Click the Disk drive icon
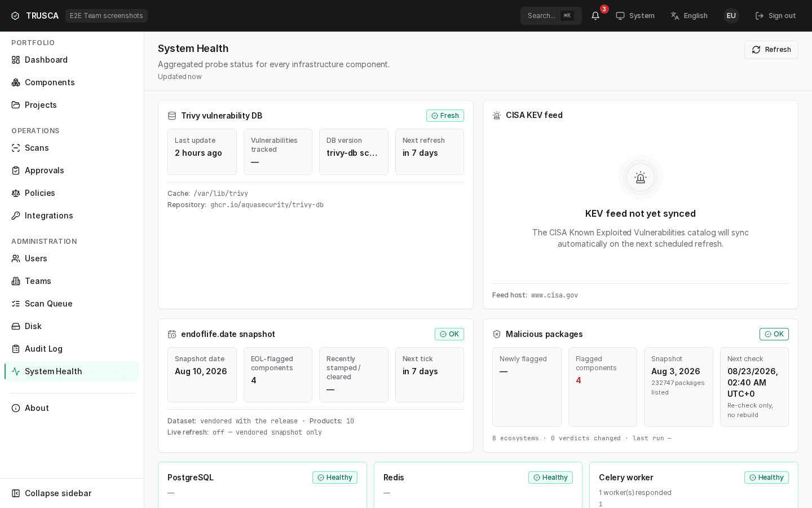 (16, 326)
